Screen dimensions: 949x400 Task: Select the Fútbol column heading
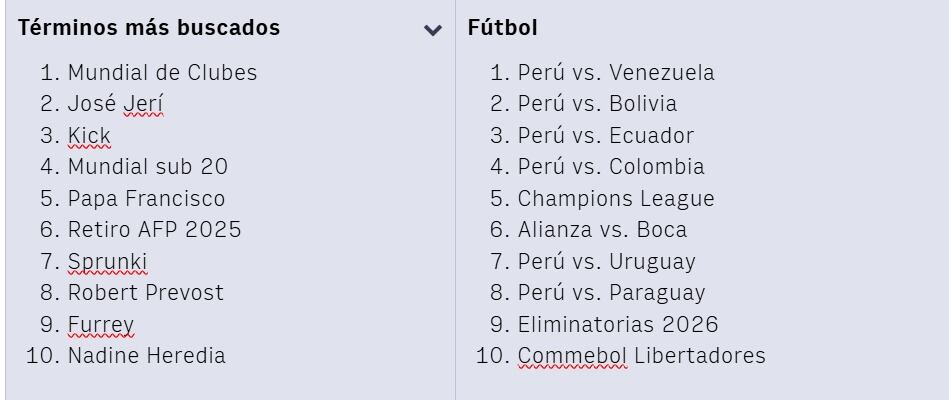(502, 28)
